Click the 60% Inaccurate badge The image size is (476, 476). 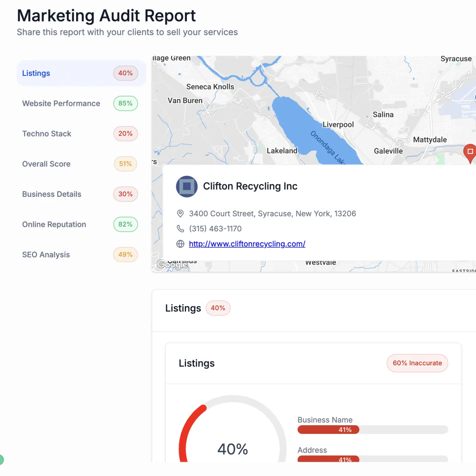coord(417,363)
